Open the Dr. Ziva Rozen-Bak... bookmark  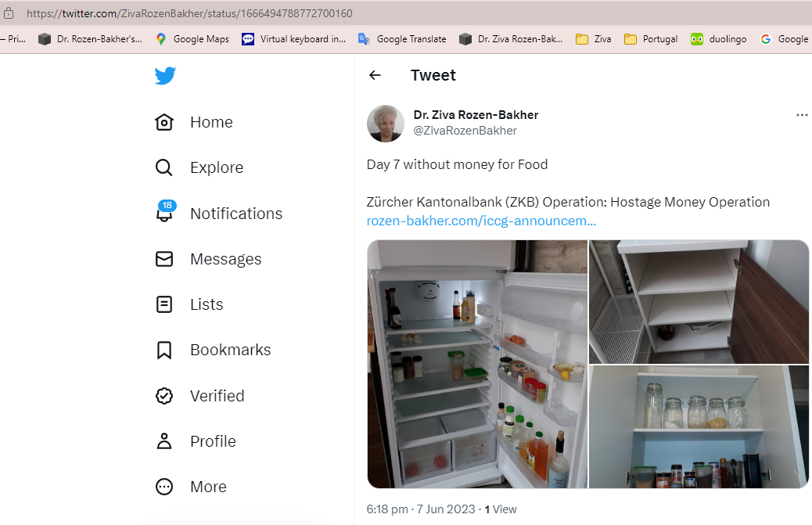[x=511, y=39]
